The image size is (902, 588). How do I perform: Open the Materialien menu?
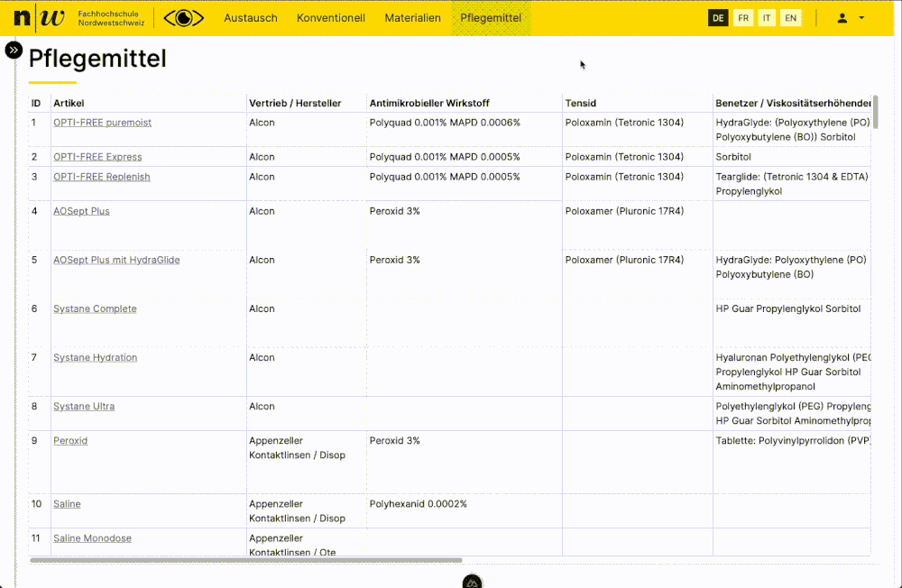[x=412, y=18]
